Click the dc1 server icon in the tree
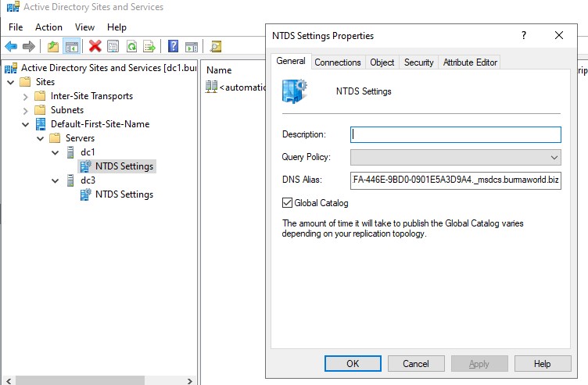Image resolution: width=588 pixels, height=385 pixels. tap(70, 152)
